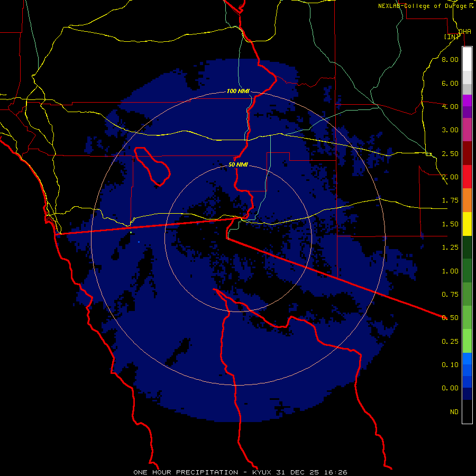
Task: Click the 0.10 legend value
Action: pos(450,365)
